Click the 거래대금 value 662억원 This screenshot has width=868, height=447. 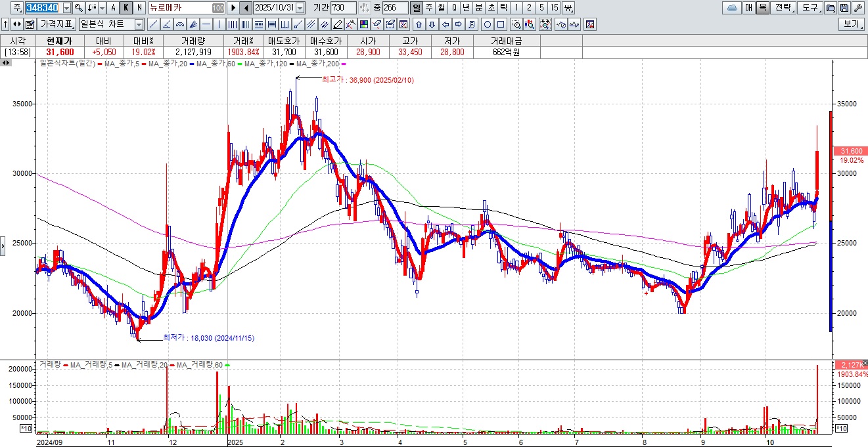[x=506, y=52]
